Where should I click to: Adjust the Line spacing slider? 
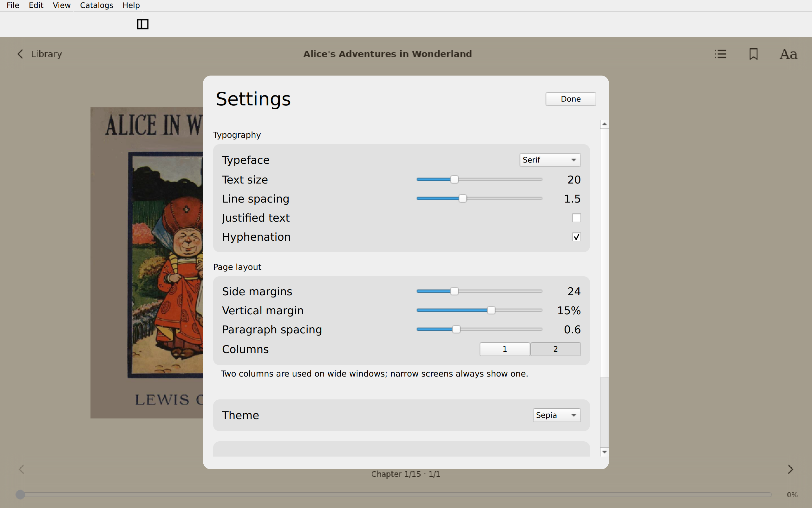[479, 198]
